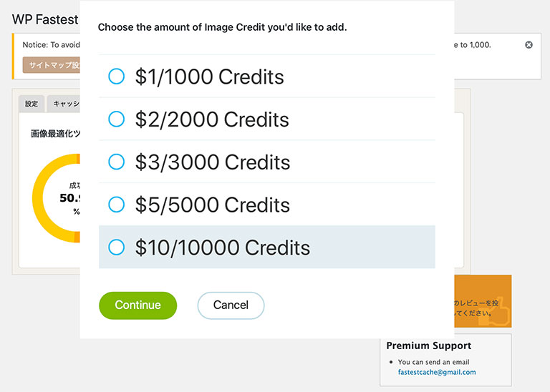This screenshot has width=550, height=392.
Task: Pick the $5/5000 Credits radio option
Action: click(x=117, y=205)
